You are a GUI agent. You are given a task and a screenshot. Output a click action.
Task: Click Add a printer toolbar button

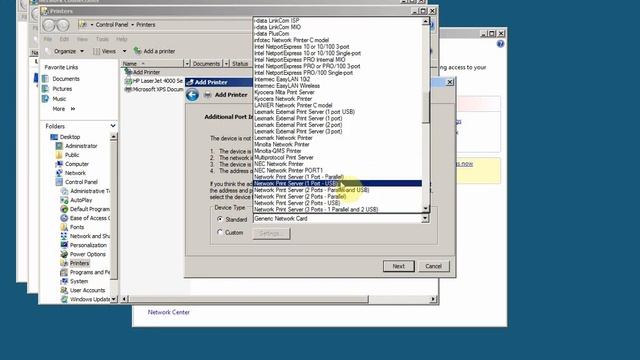155,51
